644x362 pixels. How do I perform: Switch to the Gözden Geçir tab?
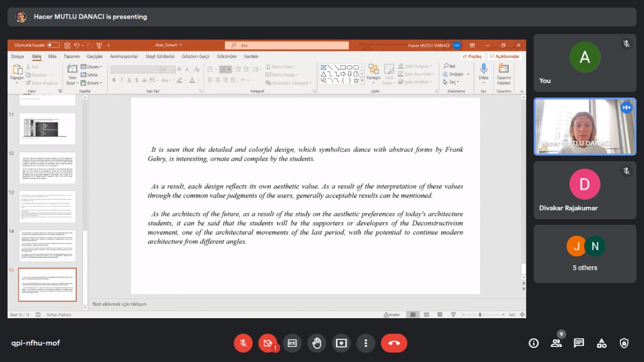tap(196, 56)
